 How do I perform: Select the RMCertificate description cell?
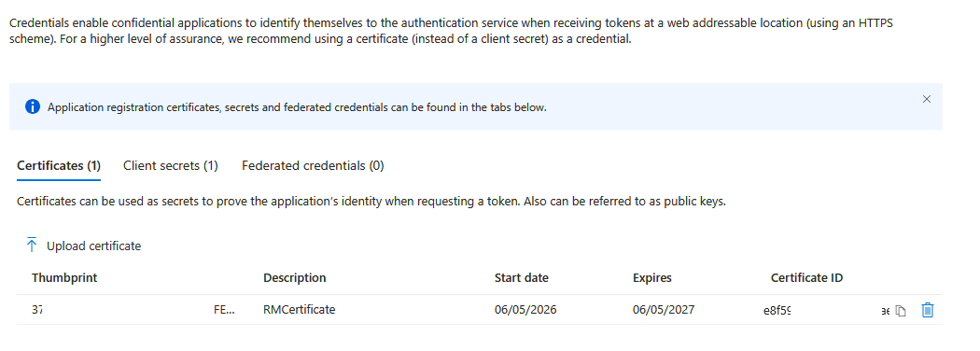(x=300, y=309)
